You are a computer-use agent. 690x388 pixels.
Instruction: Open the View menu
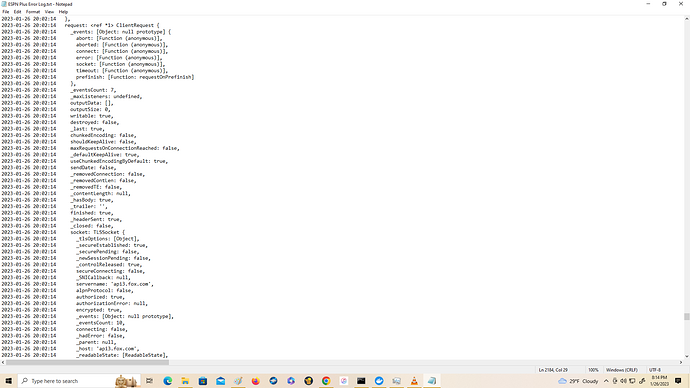49,12
